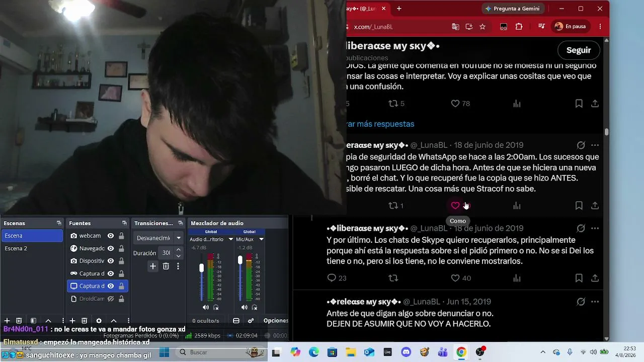Open Chrome three-dot menu
644x362 pixels.
coord(600,27)
